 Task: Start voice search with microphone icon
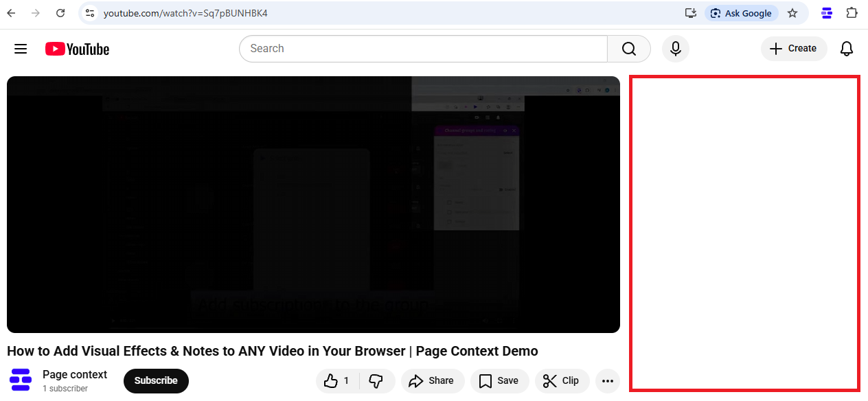[x=676, y=49]
